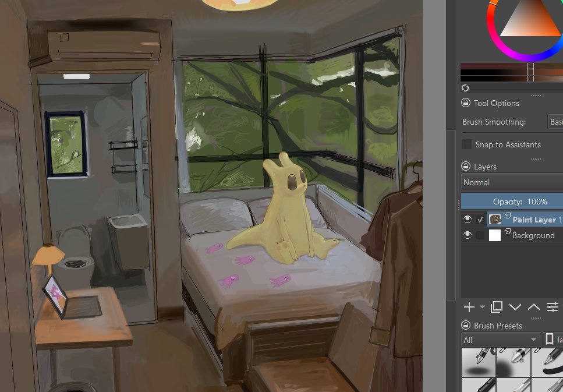Click the Brush Smoothing label
The image size is (563, 392).
click(494, 122)
